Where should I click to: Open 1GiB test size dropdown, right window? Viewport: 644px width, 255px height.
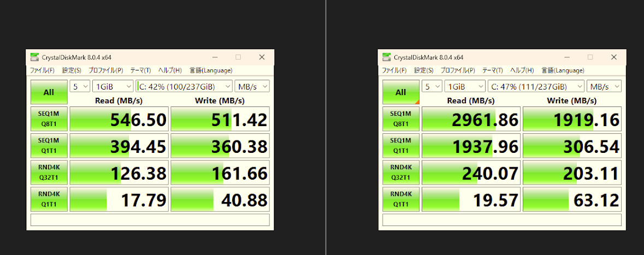click(465, 86)
